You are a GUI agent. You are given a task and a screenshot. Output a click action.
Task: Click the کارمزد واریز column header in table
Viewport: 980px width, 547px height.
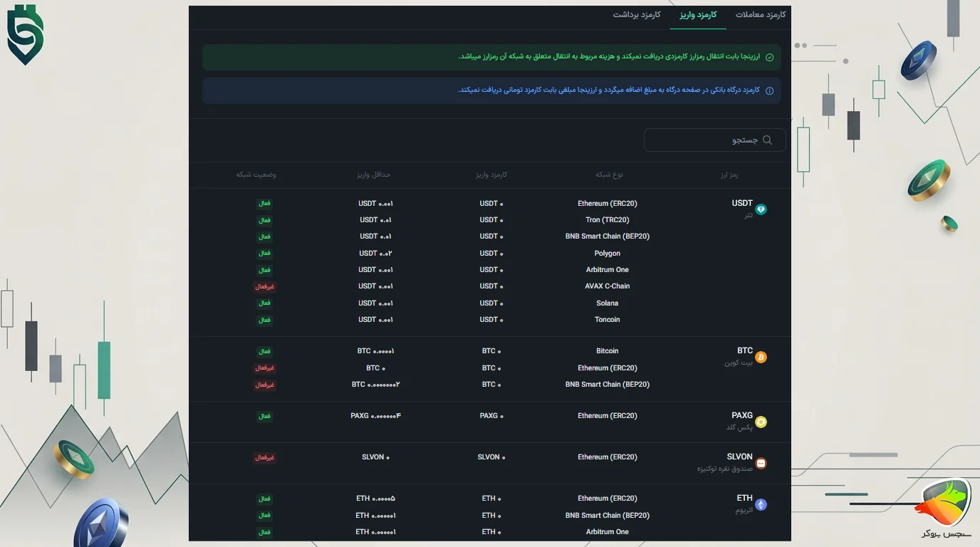pos(491,174)
